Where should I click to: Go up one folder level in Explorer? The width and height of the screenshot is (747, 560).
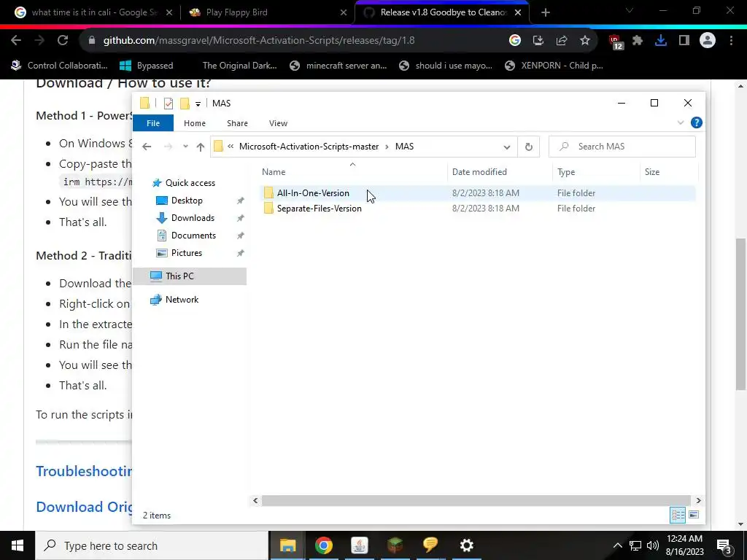[201, 147]
